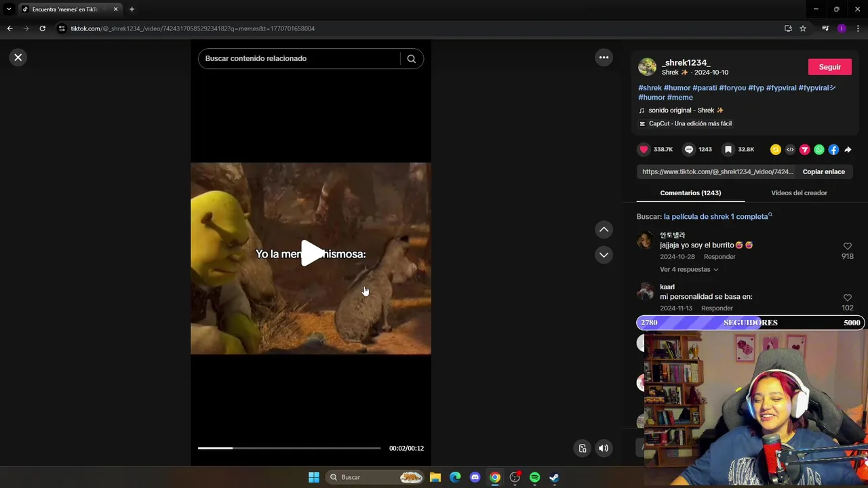Share the video to WhatsApp
This screenshot has width=868, height=488.
point(819,150)
